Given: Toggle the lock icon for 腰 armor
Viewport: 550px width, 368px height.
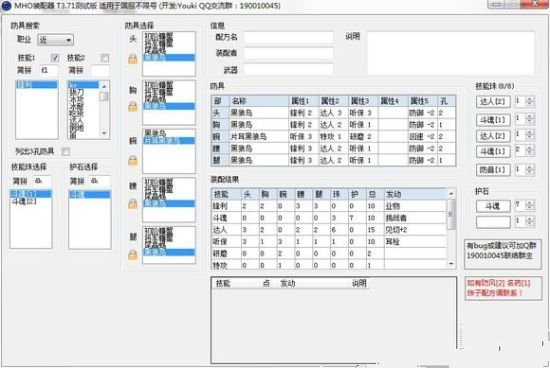Looking at the screenshot, I should point(133,203).
